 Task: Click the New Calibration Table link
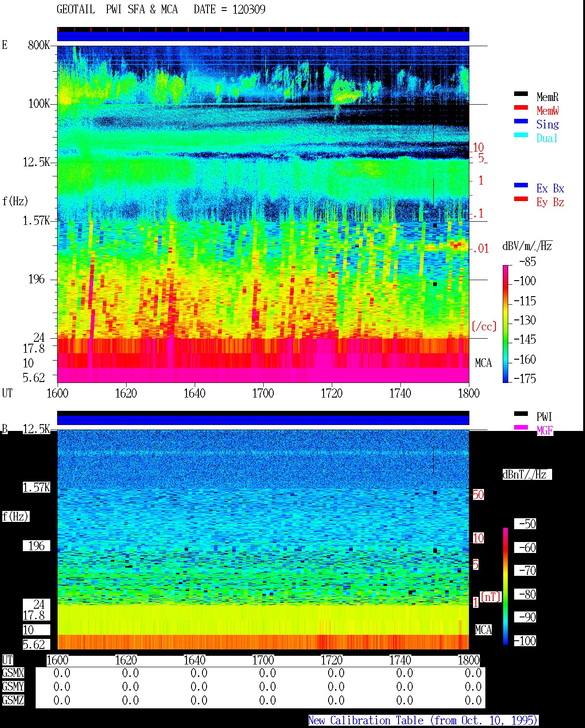(x=423, y=721)
